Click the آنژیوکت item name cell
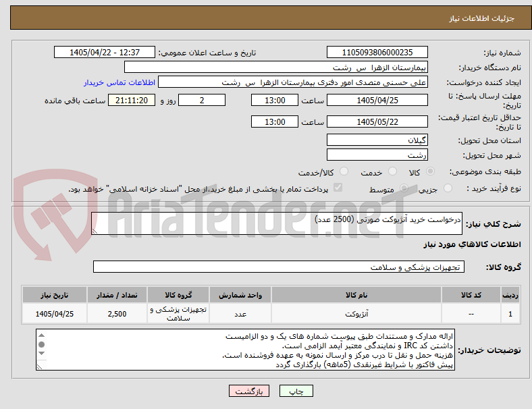Image resolution: width=532 pixels, height=409 pixels. pos(356,314)
